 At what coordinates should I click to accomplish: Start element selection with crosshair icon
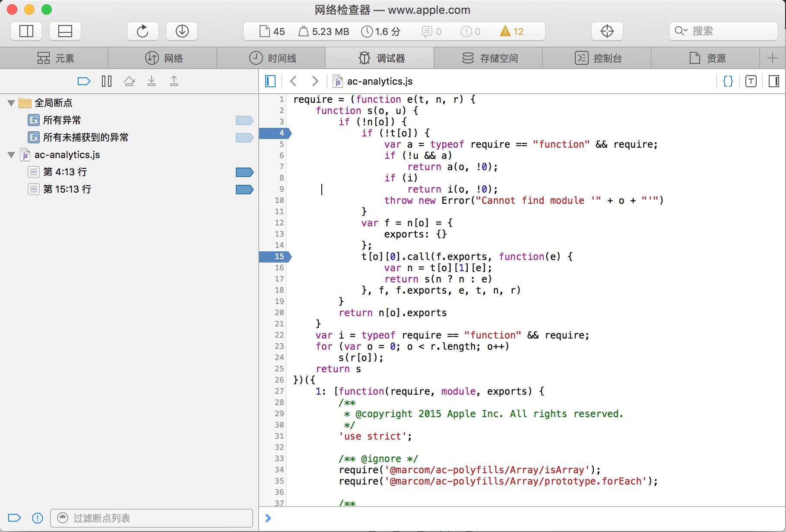(x=607, y=31)
